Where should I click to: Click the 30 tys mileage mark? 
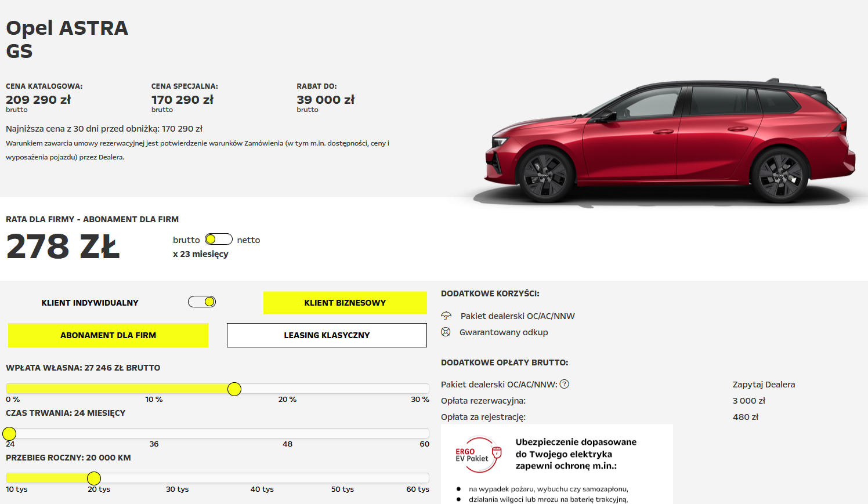tap(177, 490)
